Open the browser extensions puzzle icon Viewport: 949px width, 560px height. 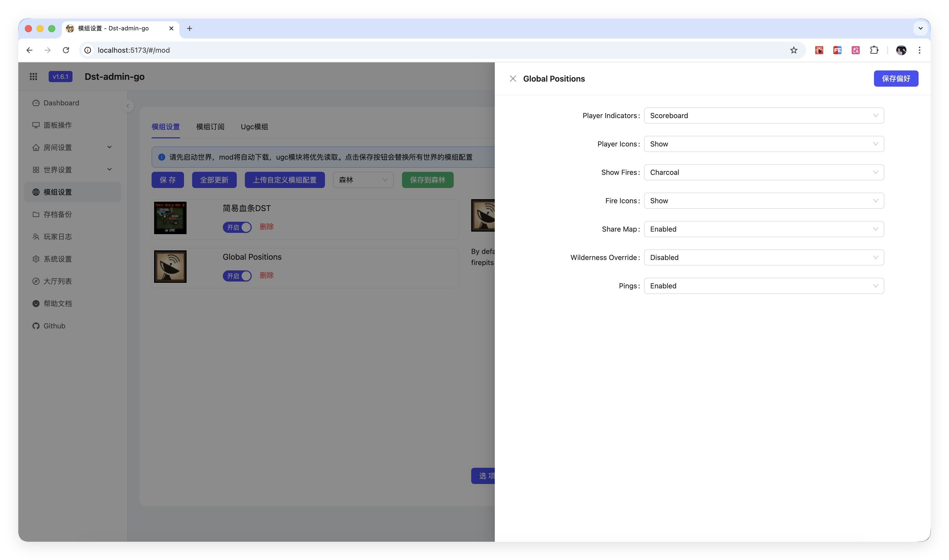(x=874, y=50)
